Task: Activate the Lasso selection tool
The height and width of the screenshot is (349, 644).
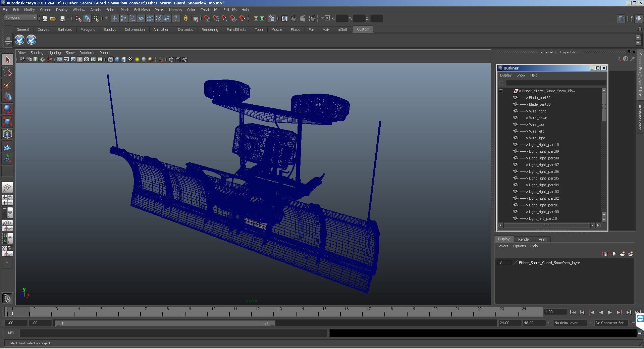Action: pyautogui.click(x=7, y=72)
